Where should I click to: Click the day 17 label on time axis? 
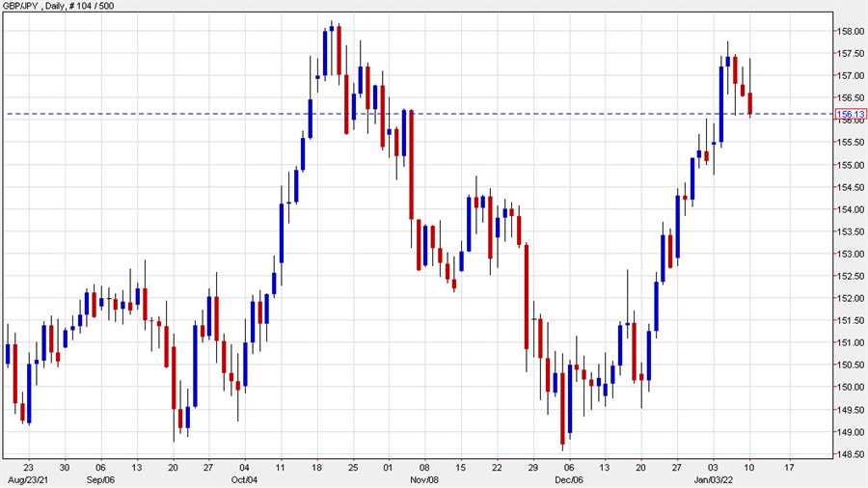(789, 468)
